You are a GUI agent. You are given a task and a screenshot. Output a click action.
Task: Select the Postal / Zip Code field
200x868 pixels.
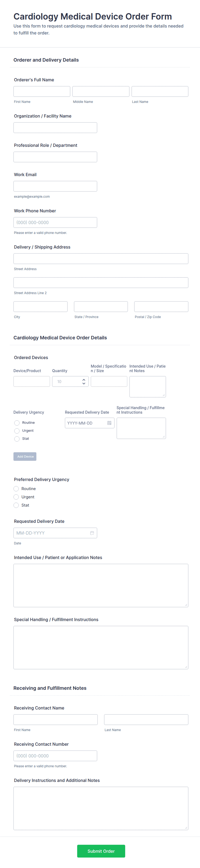161,306
